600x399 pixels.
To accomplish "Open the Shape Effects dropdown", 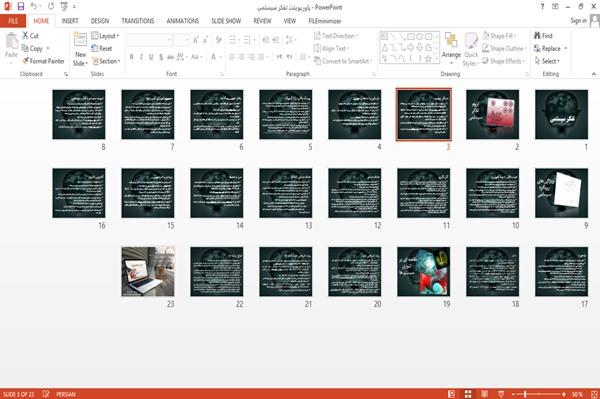I will pos(504,61).
